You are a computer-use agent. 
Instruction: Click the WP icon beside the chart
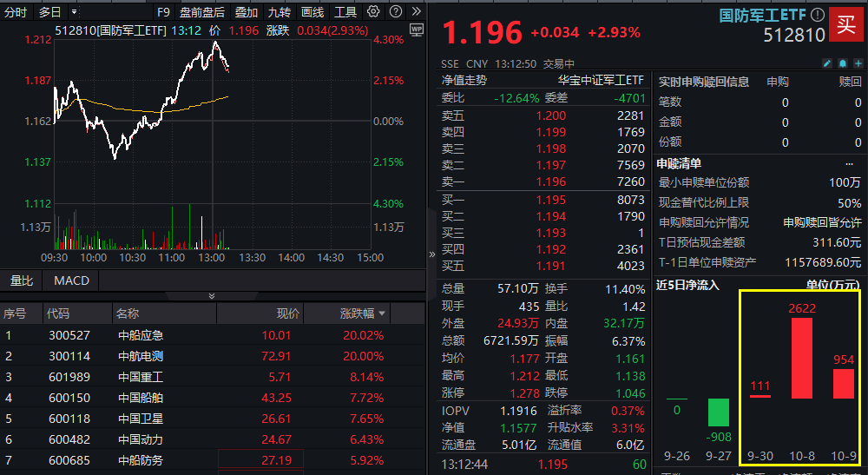(x=416, y=30)
